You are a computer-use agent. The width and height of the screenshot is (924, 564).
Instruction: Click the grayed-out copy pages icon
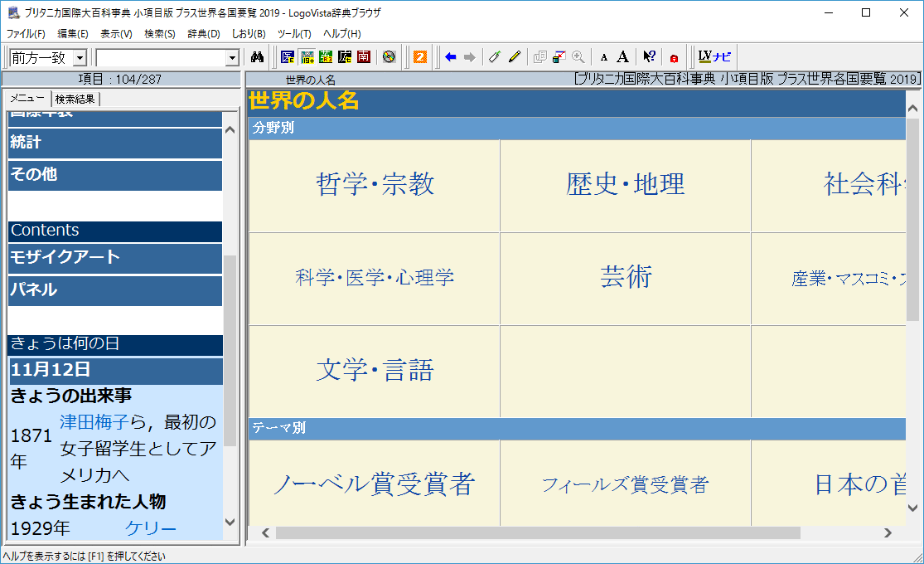point(539,57)
